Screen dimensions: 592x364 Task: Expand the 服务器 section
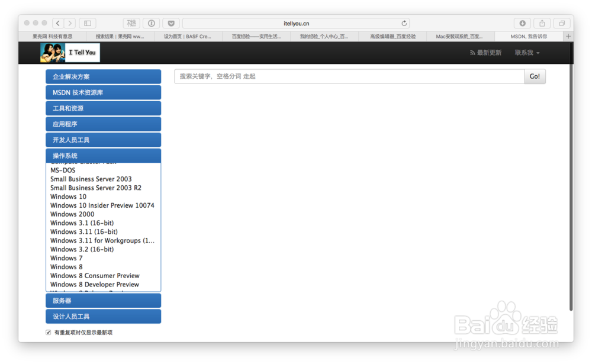[104, 301]
